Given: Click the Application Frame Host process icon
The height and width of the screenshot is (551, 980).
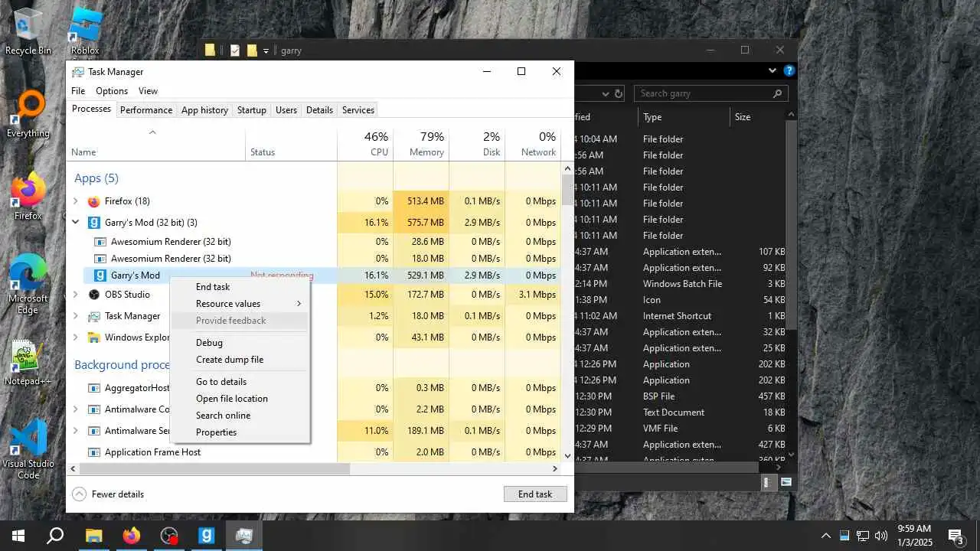Looking at the screenshot, I should [x=93, y=452].
